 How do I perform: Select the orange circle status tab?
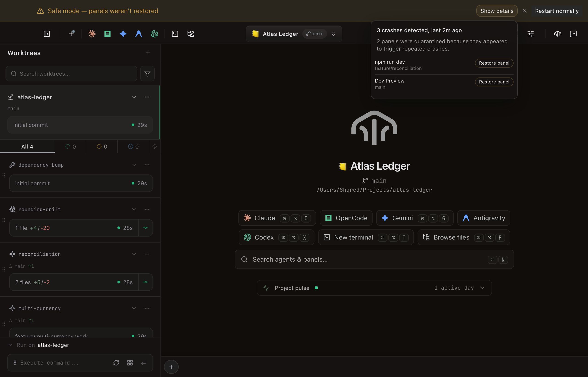(x=102, y=146)
